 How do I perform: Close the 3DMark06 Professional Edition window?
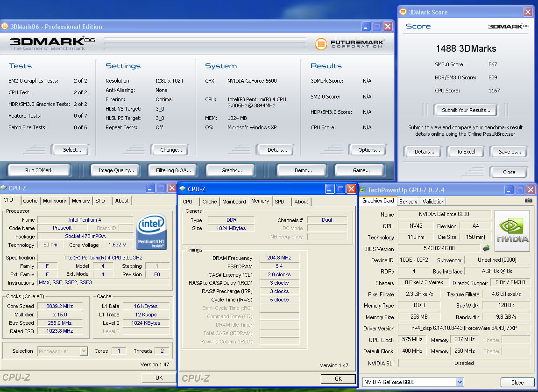[388, 27]
